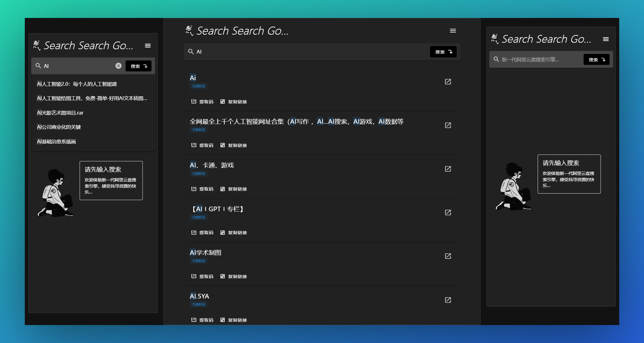Open hamburger menu in left panel
644x343 pixels.
point(148,46)
